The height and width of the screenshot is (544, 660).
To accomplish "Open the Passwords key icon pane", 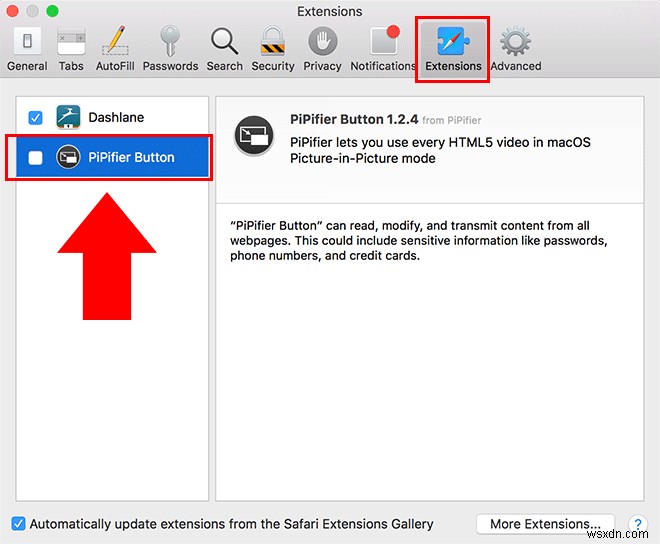I will tap(170, 49).
